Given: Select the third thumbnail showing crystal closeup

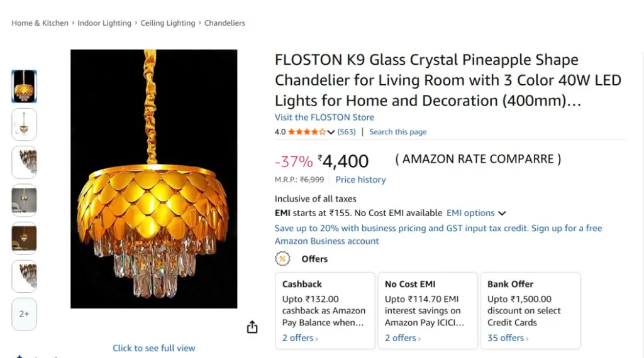Looking at the screenshot, I should coord(25,162).
